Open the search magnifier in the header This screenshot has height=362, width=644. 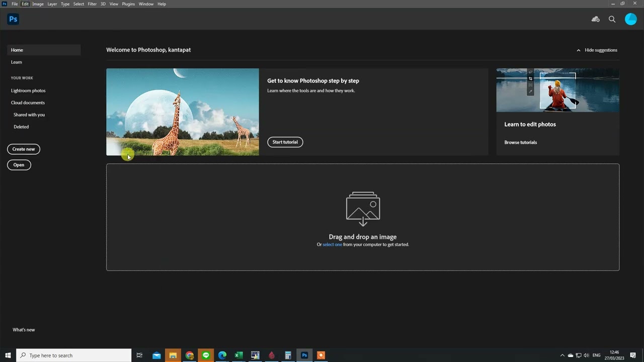tap(612, 19)
